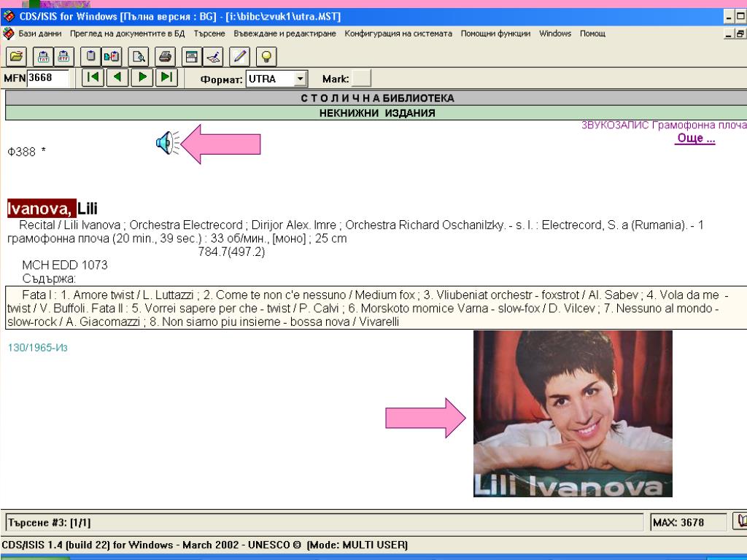
Task: Click the MAX: 3678 status field
Action: point(689,522)
